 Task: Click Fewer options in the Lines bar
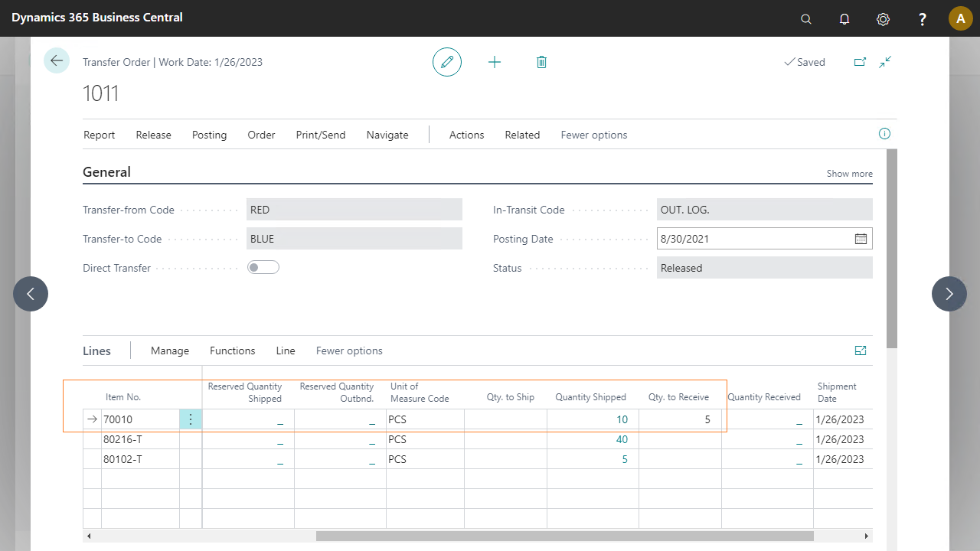coord(349,350)
